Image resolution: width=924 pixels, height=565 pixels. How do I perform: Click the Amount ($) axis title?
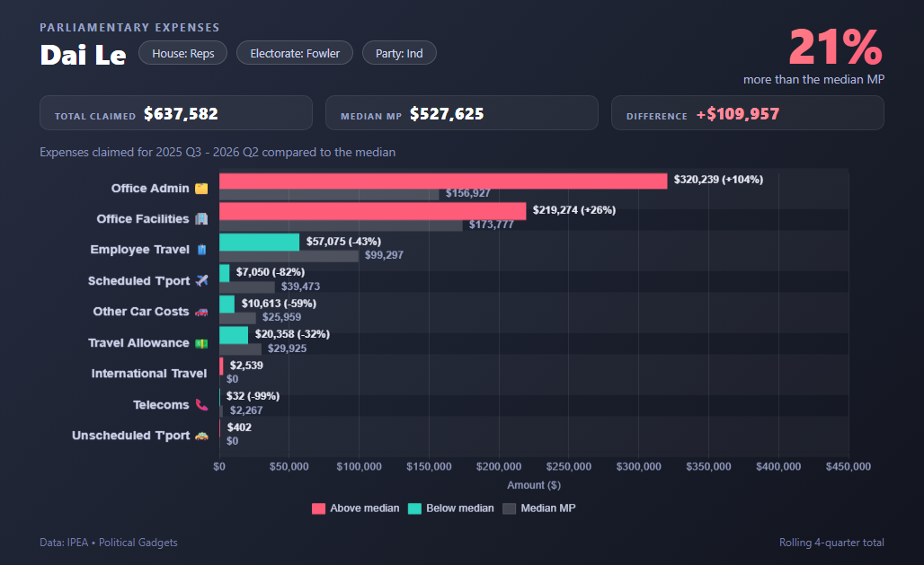(534, 485)
